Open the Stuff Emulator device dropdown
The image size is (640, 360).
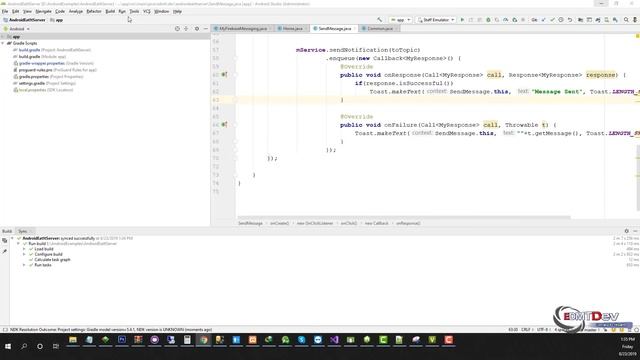[x=436, y=20]
